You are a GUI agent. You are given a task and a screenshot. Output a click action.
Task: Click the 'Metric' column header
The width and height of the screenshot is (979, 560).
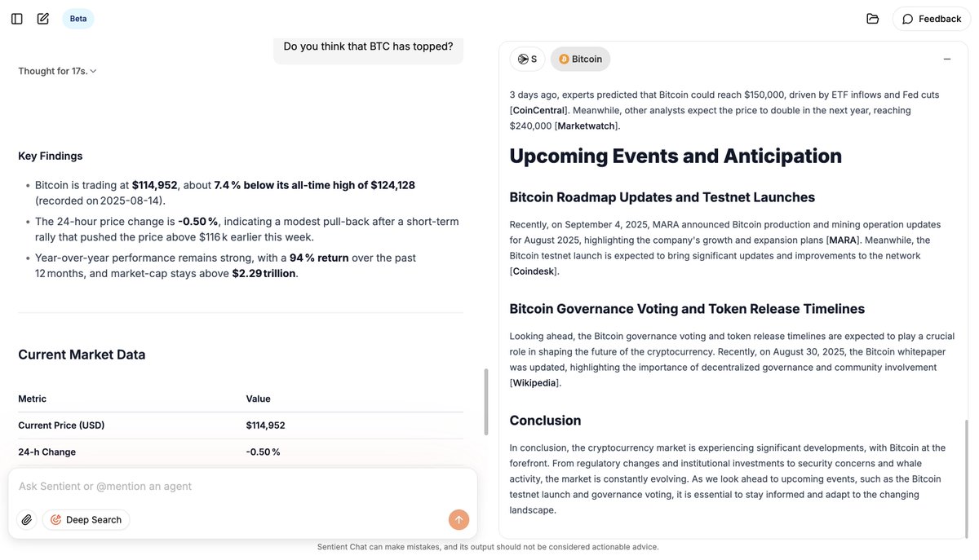pyautogui.click(x=33, y=399)
